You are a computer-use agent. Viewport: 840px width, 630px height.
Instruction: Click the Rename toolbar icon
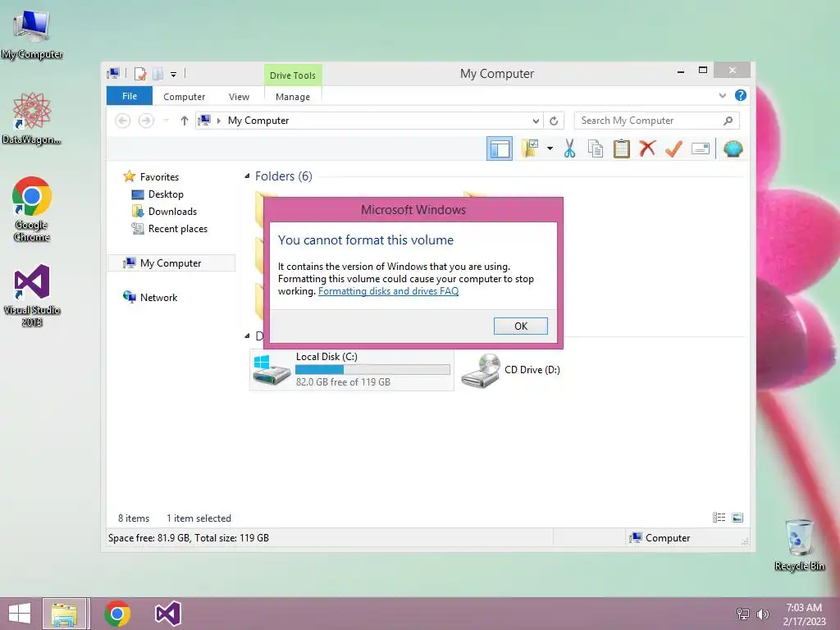pyautogui.click(x=701, y=148)
